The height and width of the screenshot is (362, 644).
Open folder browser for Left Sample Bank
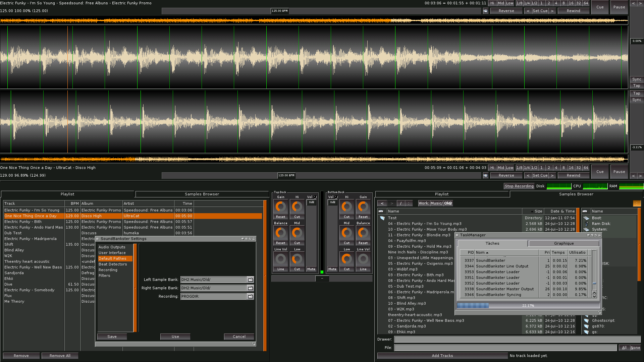[250, 280]
